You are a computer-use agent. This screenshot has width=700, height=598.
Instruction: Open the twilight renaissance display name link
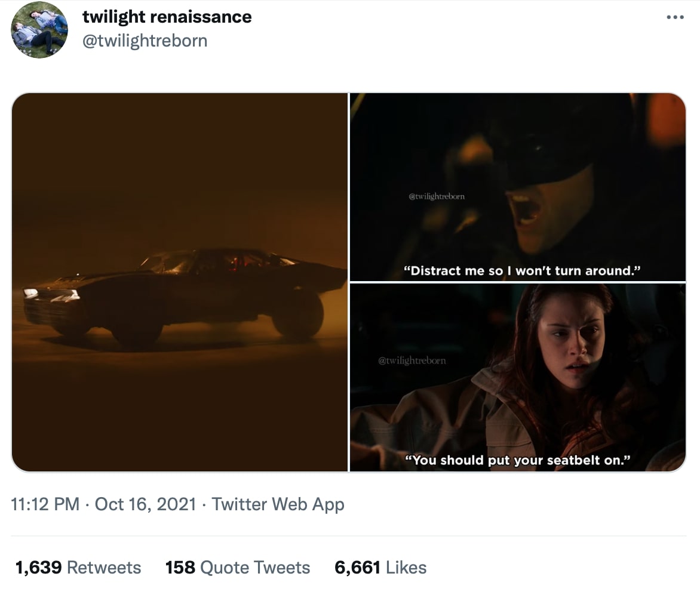(167, 17)
